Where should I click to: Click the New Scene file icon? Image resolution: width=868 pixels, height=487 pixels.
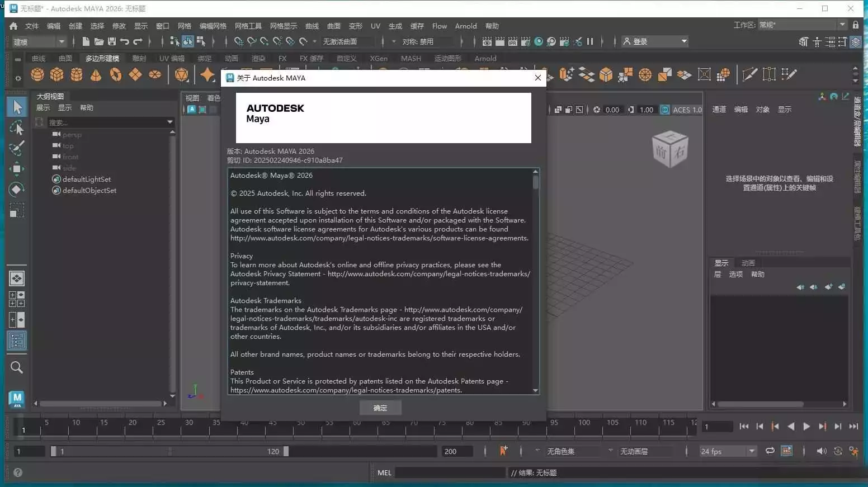click(86, 41)
